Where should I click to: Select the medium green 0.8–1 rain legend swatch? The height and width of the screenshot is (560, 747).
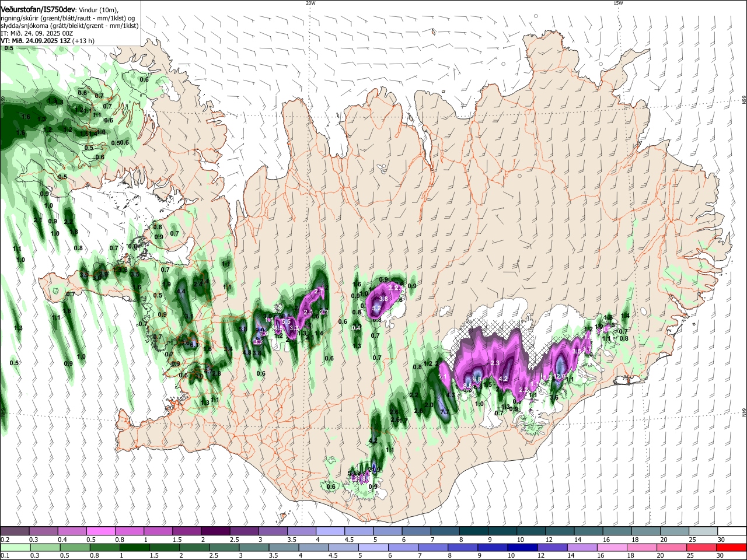pyautogui.click(x=104, y=547)
